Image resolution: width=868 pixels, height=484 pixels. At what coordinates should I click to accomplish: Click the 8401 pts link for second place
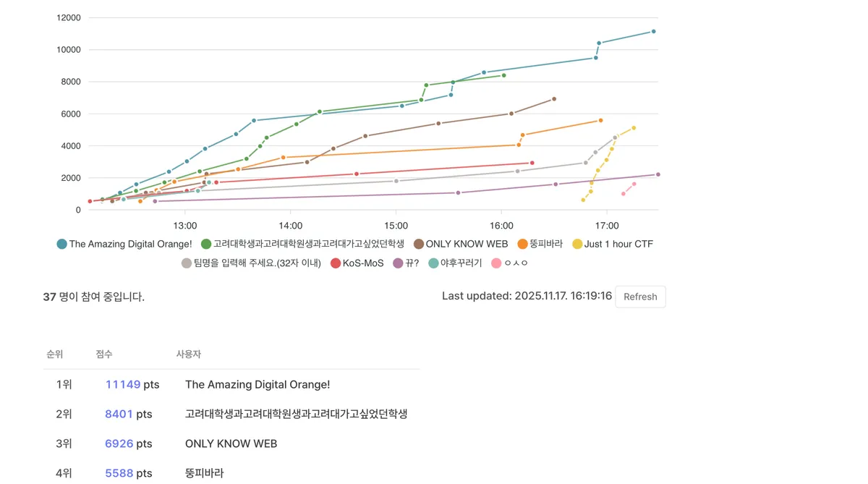click(117, 414)
